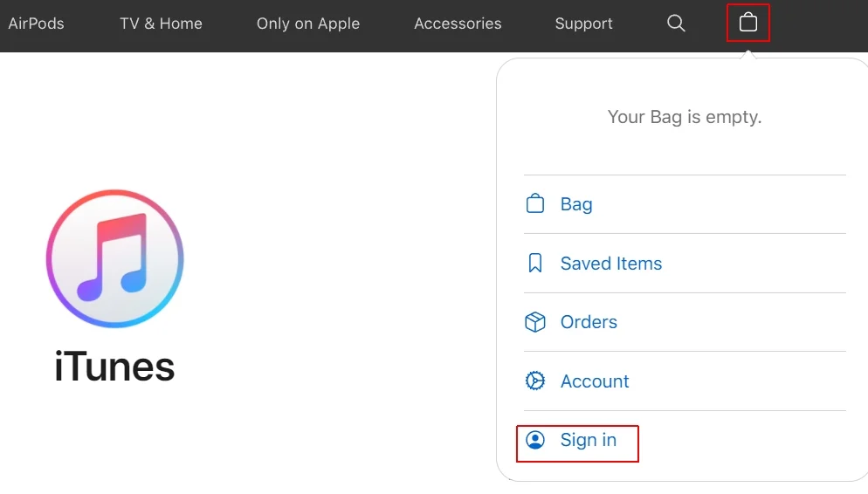Click the iTunes heading text
This screenshot has height=494, width=868.
tap(114, 367)
